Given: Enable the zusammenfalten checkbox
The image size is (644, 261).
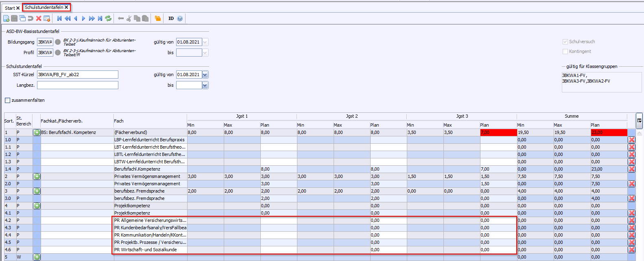Looking at the screenshot, I should point(7,100).
